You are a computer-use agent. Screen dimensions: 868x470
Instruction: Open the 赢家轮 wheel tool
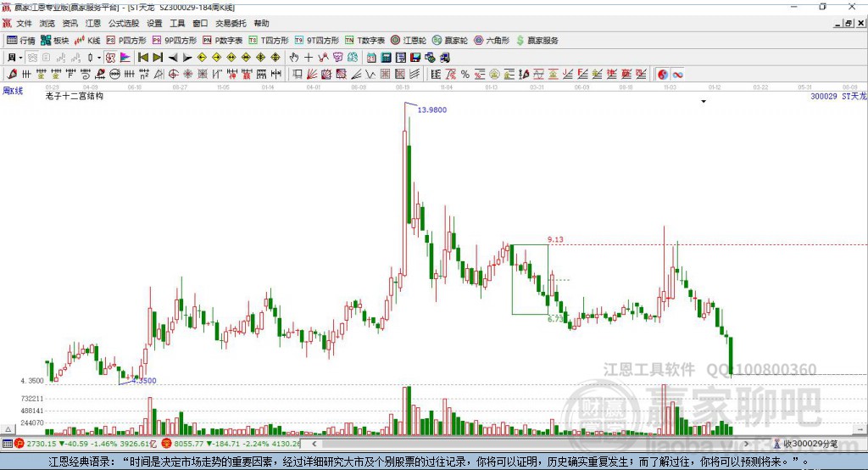[450, 41]
